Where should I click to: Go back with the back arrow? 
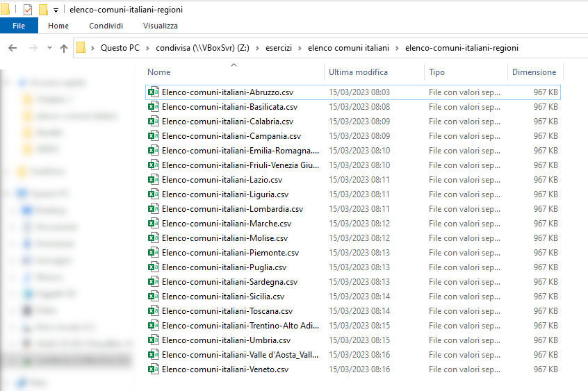13,48
